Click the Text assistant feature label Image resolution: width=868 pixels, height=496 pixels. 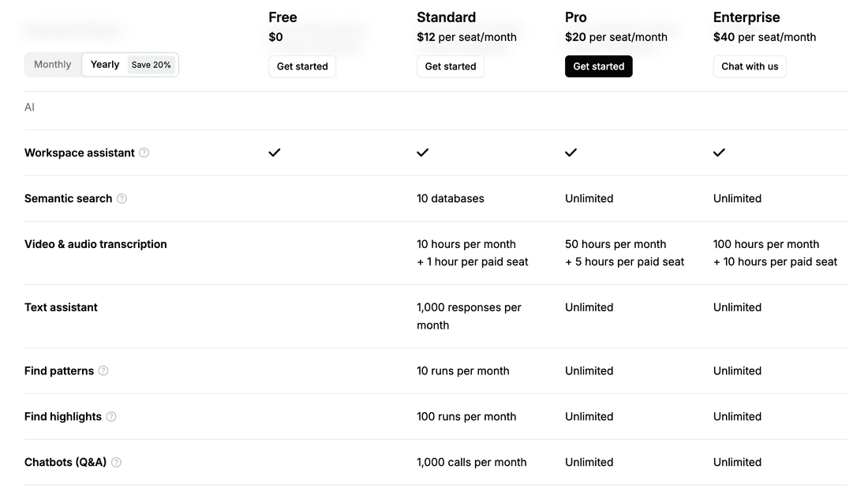coord(61,308)
